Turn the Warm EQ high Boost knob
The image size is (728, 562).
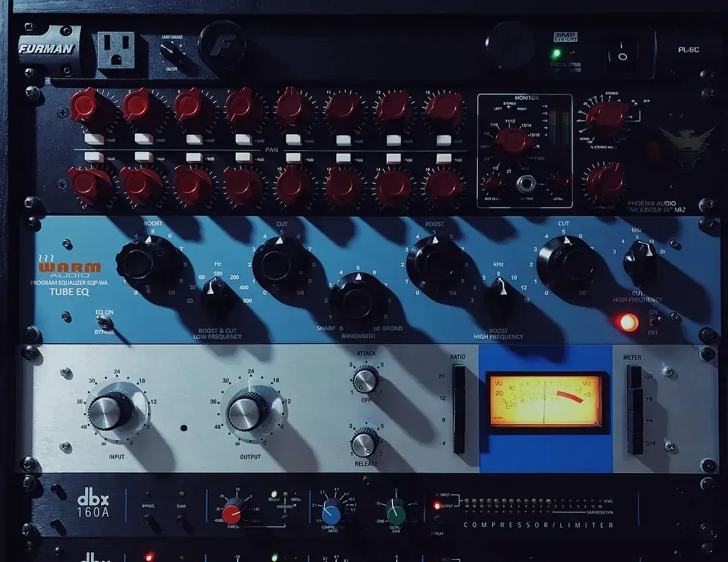433,265
